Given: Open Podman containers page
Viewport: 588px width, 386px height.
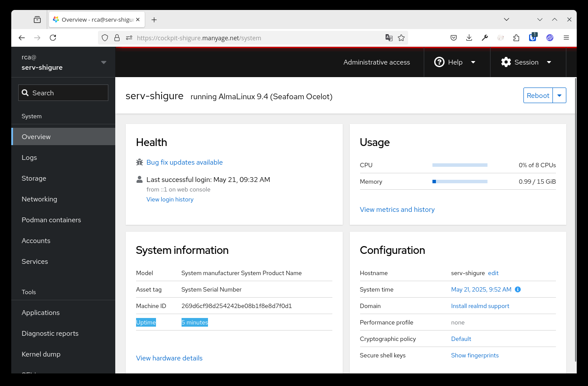Looking at the screenshot, I should pyautogui.click(x=63, y=220).
